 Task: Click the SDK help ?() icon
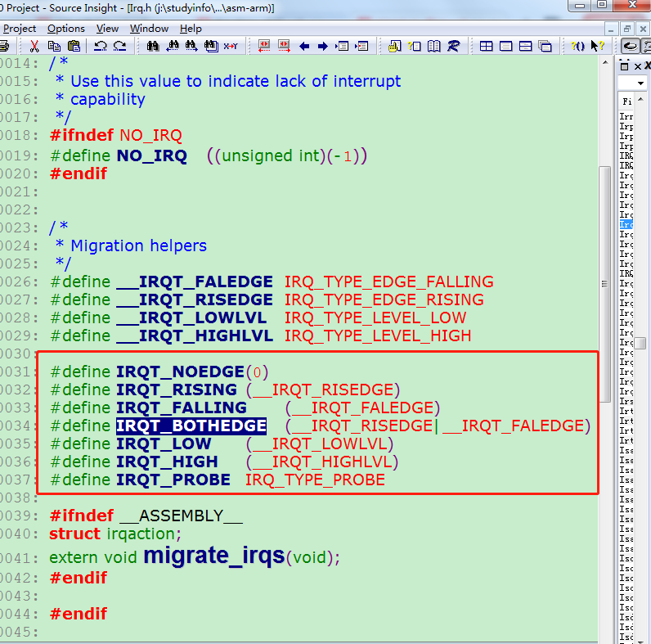coord(577,46)
